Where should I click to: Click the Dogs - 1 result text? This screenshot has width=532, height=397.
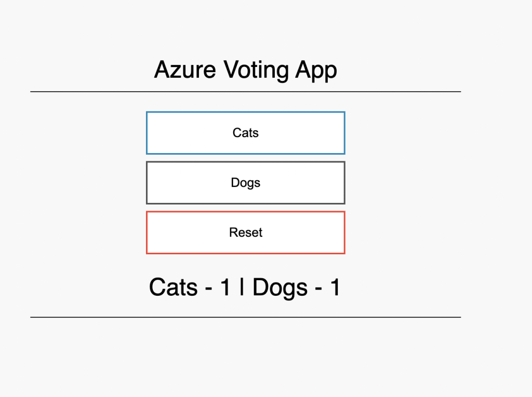click(x=296, y=288)
